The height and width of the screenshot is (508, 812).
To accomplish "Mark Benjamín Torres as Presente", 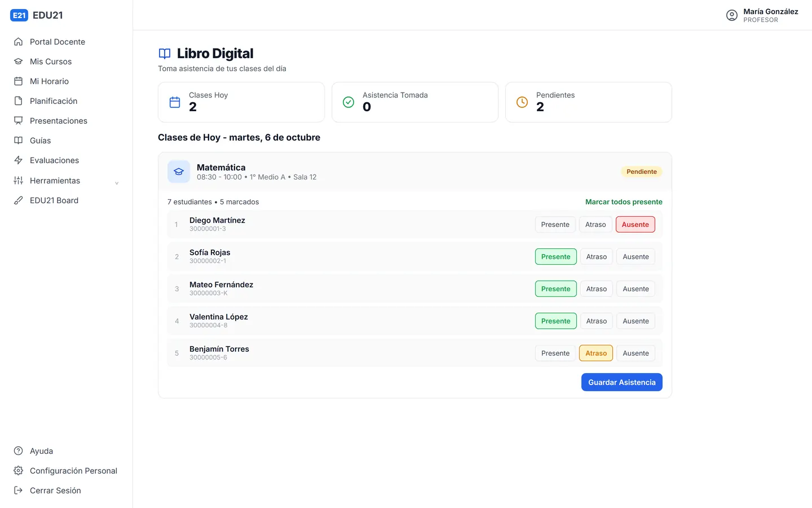I will (x=555, y=353).
